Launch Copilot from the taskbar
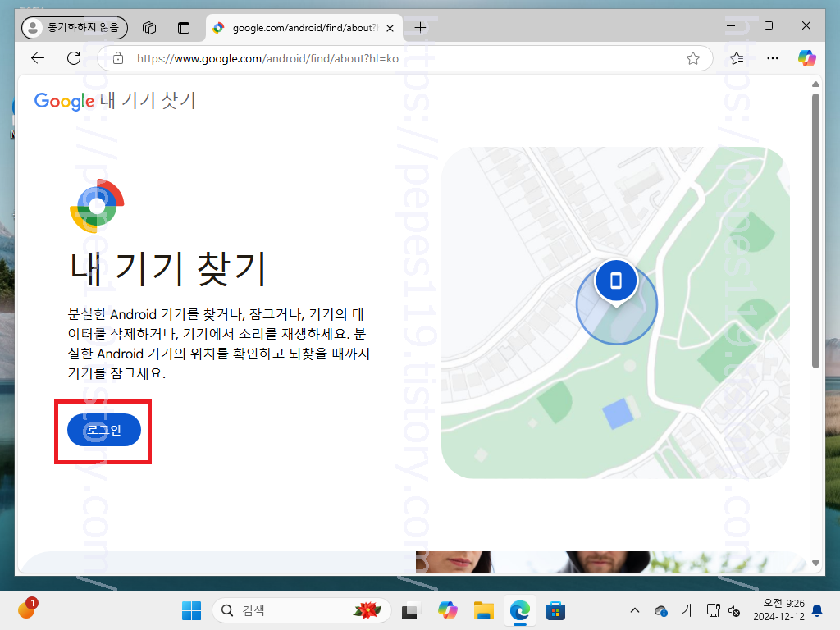 [x=447, y=610]
